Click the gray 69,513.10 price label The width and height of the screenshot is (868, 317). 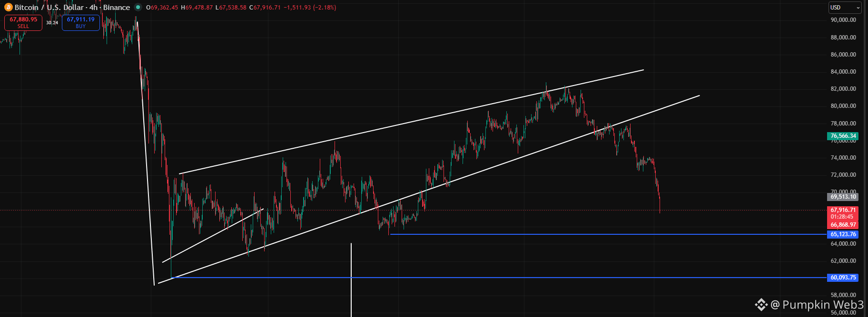pyautogui.click(x=843, y=197)
